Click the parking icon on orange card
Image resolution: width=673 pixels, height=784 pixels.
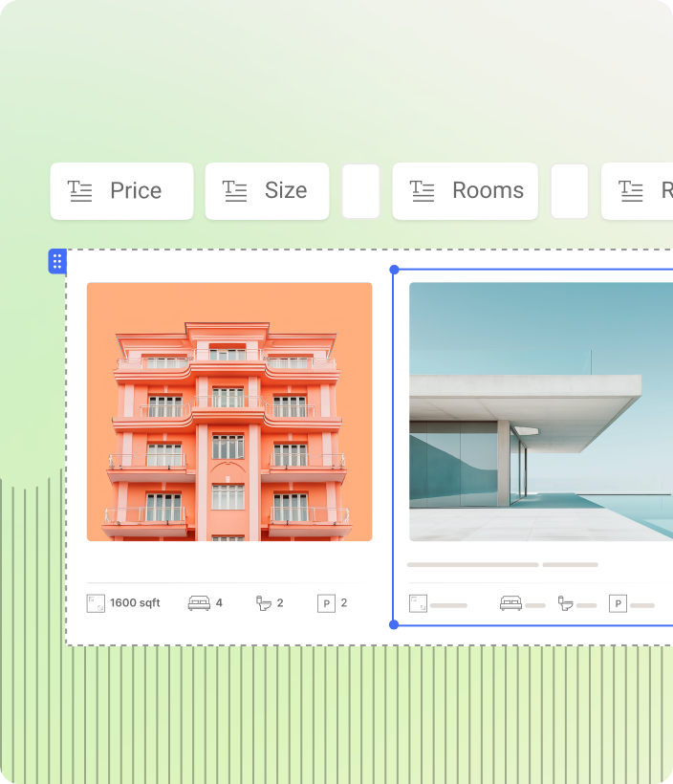tap(326, 603)
